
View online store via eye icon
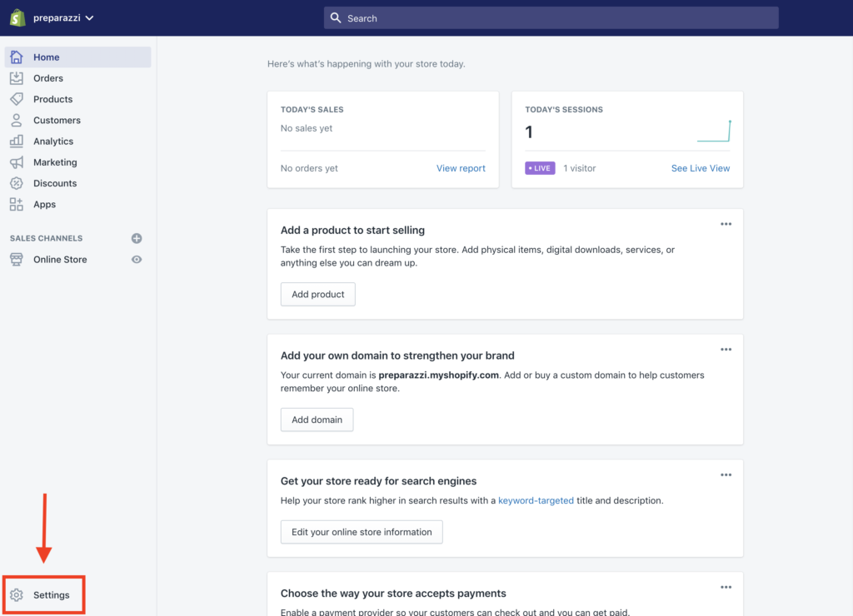[x=137, y=260]
